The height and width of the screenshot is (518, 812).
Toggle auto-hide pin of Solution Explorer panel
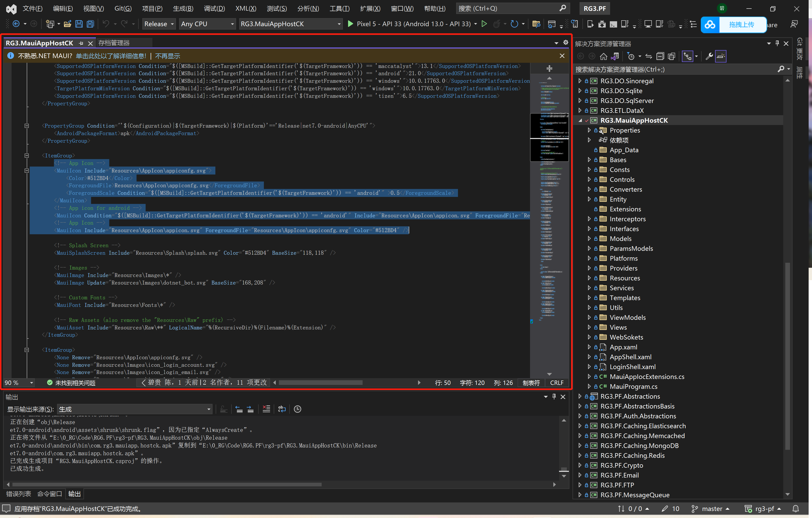pyautogui.click(x=777, y=43)
